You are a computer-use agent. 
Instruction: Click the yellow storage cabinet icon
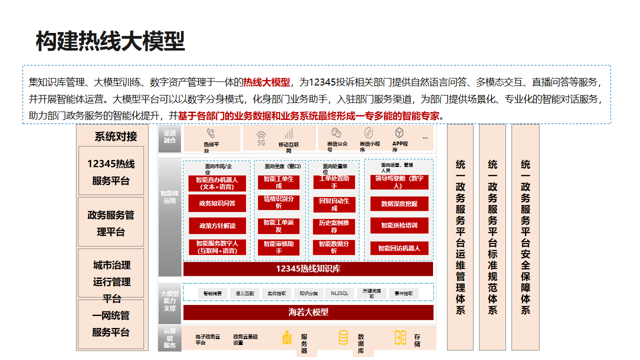(400, 338)
